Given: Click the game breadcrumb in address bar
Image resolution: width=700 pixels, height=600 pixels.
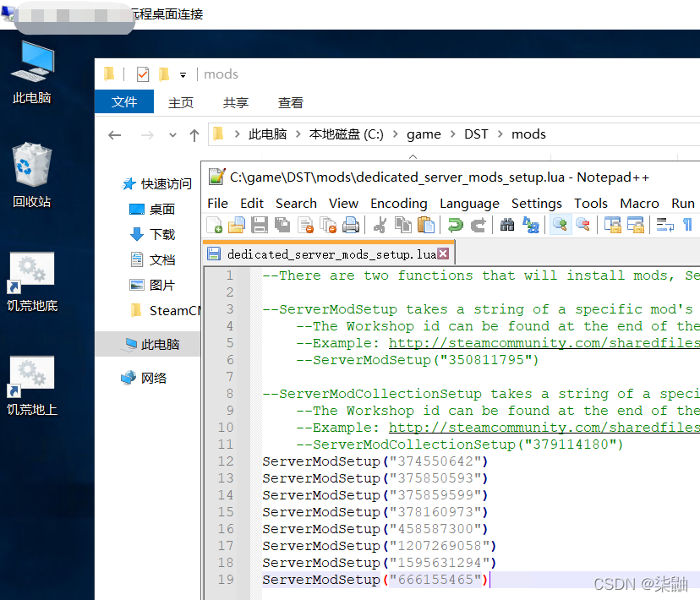Looking at the screenshot, I should coord(424,134).
